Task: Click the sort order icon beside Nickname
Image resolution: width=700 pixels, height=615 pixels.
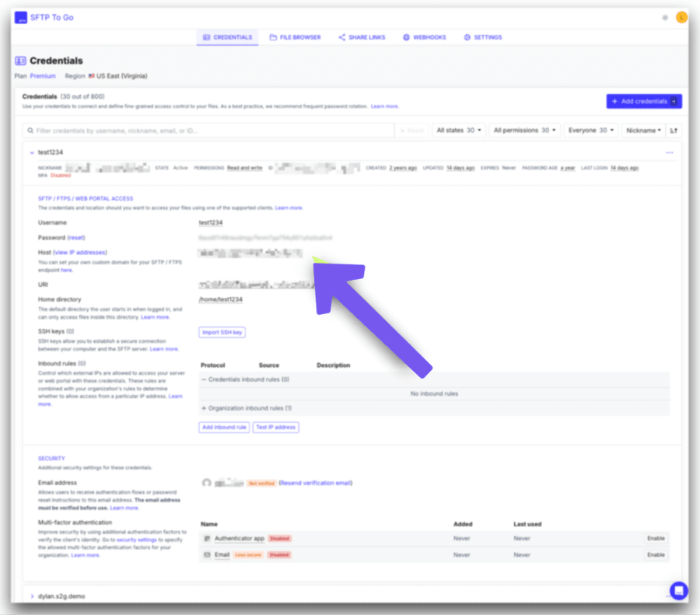Action: coord(674,131)
